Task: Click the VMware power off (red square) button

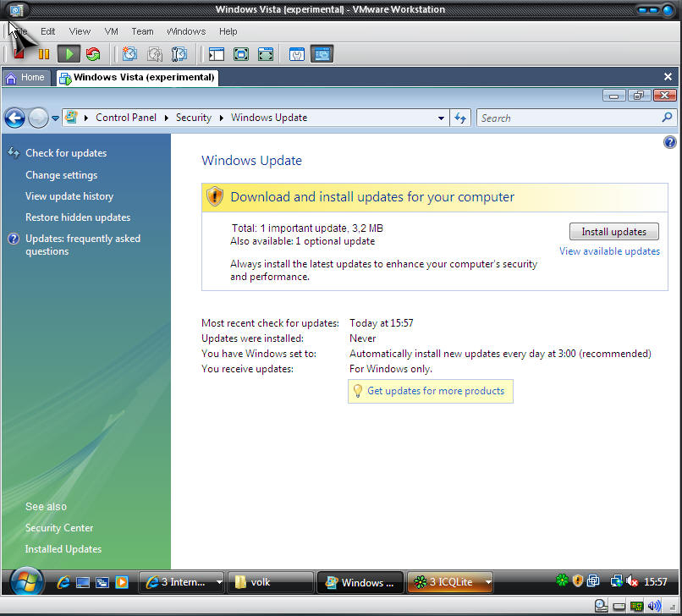Action: [19, 54]
